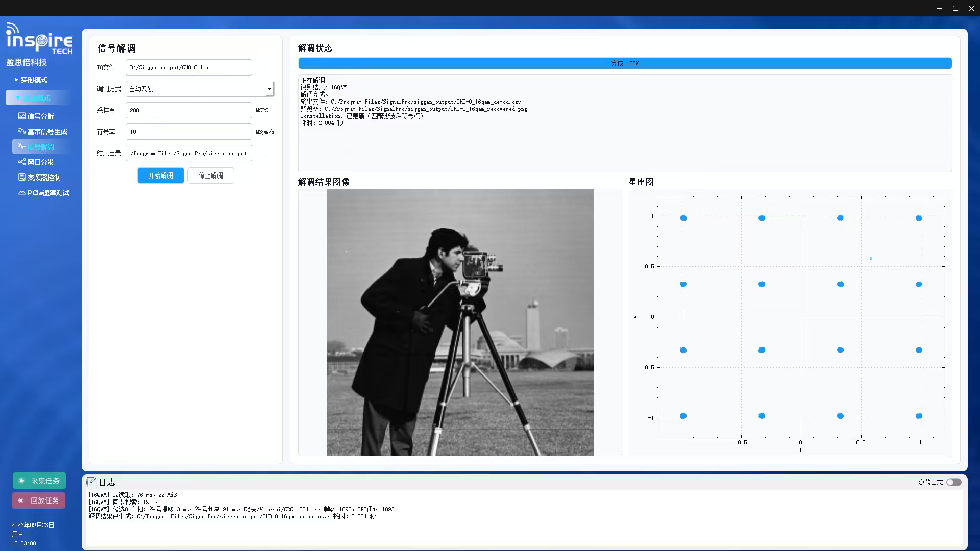Browse for IQ文件 with ellipsis button
Viewport: 980px width, 551px height.
click(264, 68)
